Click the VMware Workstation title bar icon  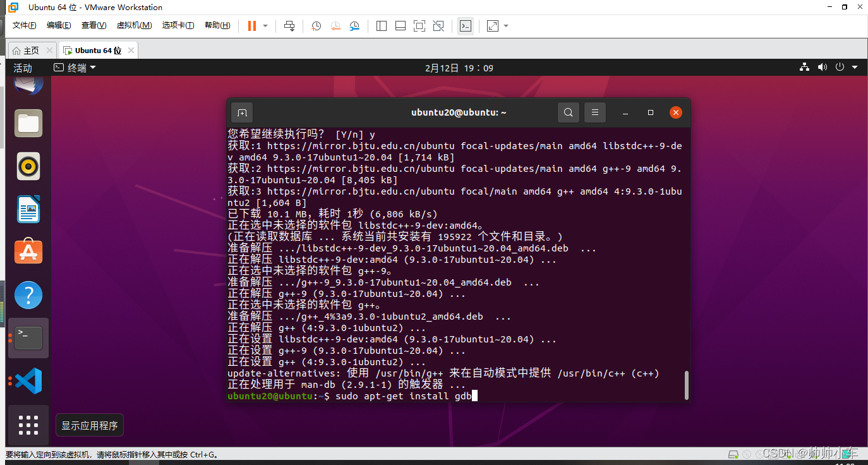13,7
